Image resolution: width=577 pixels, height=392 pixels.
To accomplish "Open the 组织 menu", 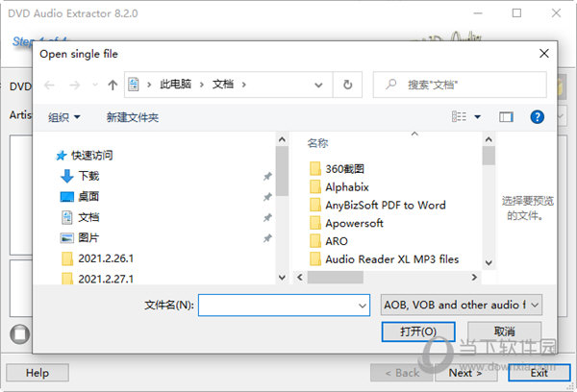I will point(64,117).
